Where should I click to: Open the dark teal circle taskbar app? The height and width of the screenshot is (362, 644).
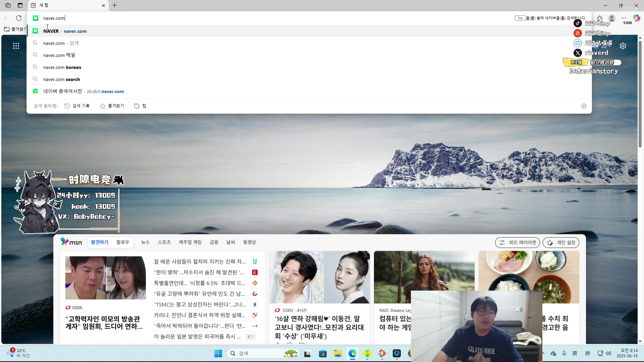click(x=397, y=354)
